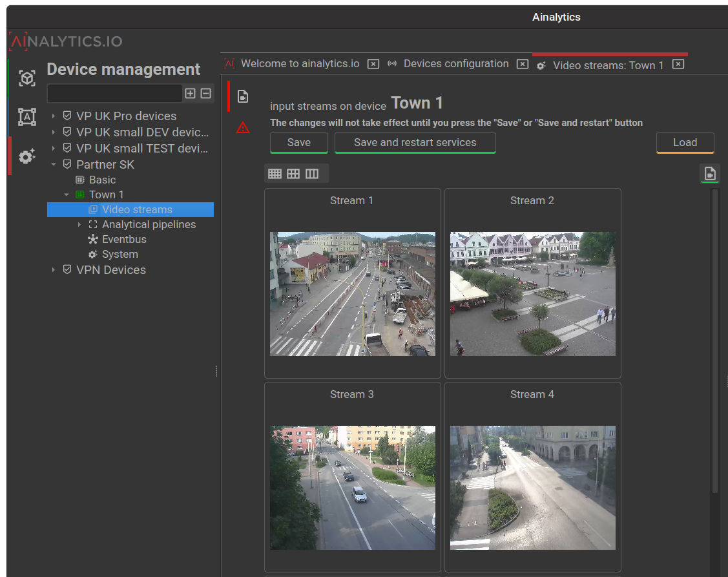Collapse all tree nodes with minus icon
This screenshot has width=728, height=577.
205,94
